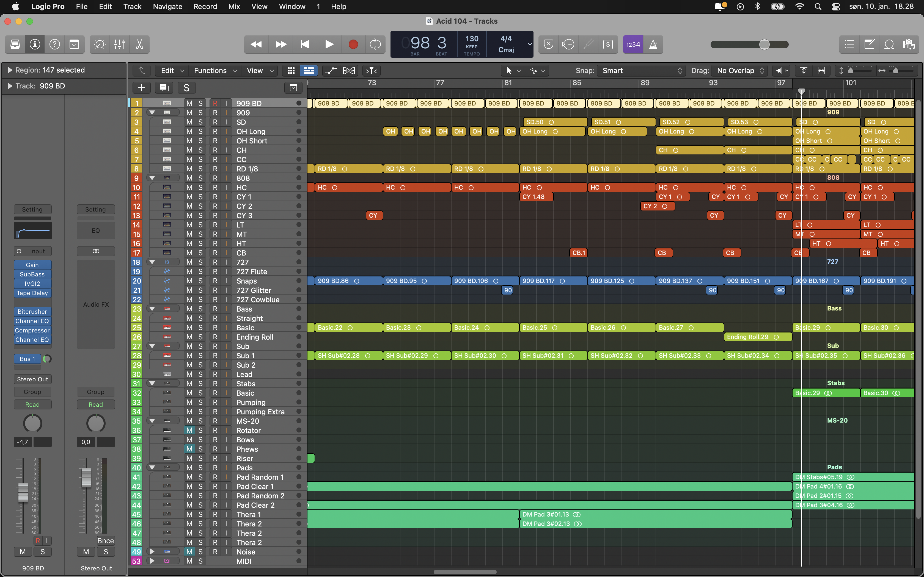Viewport: 924px width, 577px height.
Task: Click the Record button
Action: pos(353,45)
